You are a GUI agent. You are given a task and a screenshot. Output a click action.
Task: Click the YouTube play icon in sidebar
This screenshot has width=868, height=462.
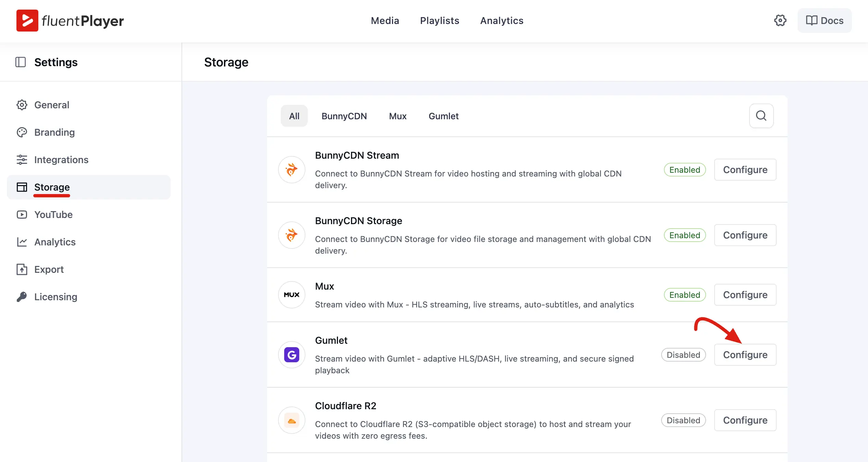tap(22, 215)
